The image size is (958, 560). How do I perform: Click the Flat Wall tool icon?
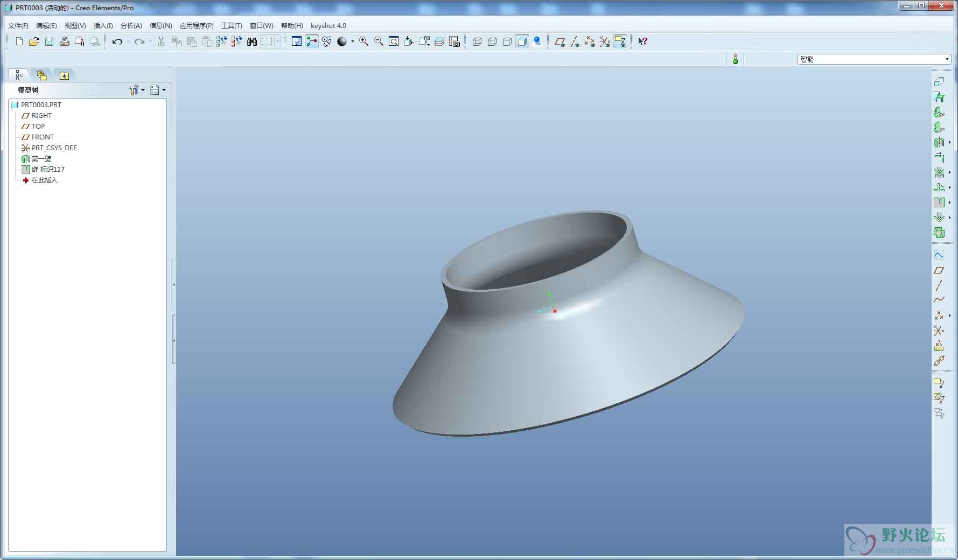pos(939,112)
